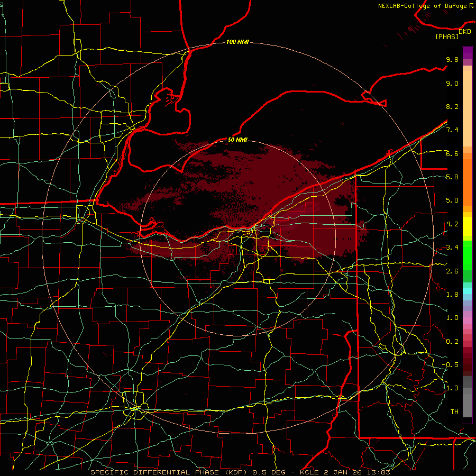Click the 8.2 scale value

tap(452, 107)
